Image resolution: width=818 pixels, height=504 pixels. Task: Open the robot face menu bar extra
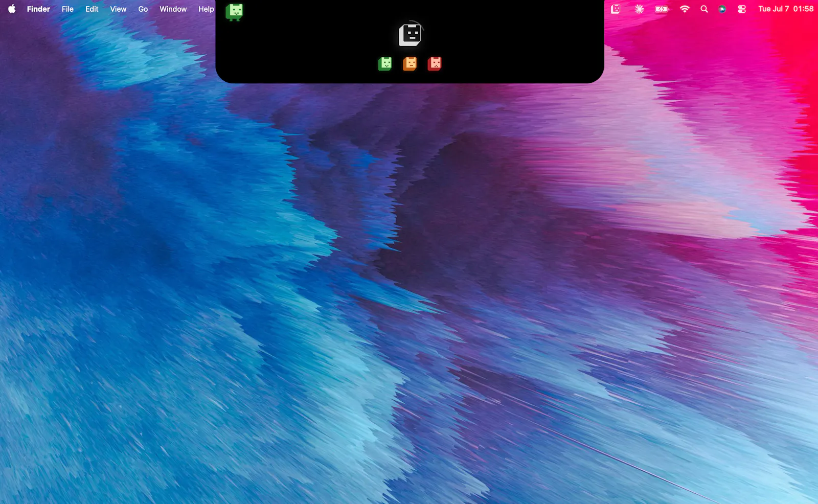616,9
